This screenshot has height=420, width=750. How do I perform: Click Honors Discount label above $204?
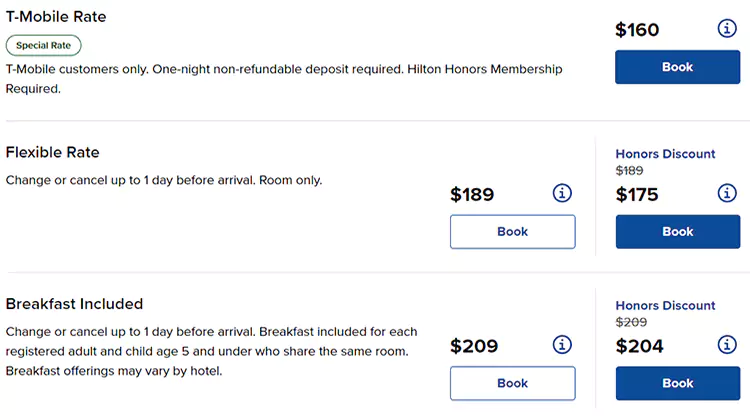665,306
